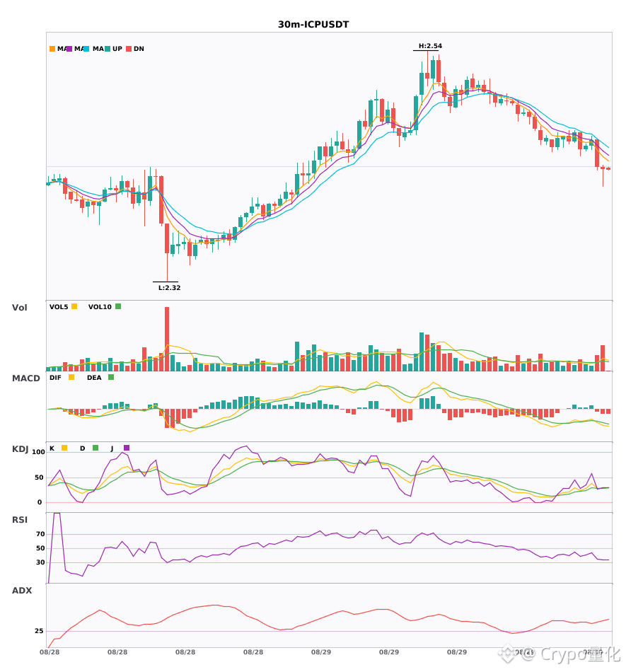Image resolution: width=626 pixels, height=672 pixels.
Task: Click the RSI 30 axis label
Action: coord(40,562)
